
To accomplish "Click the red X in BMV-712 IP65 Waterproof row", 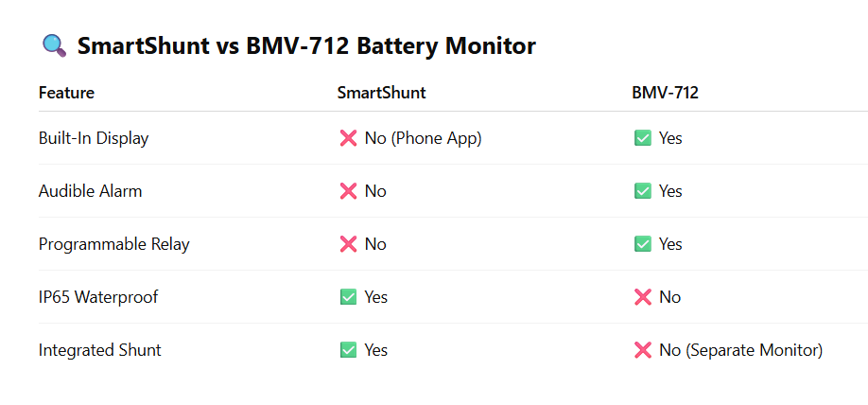I will pyautogui.click(x=643, y=297).
